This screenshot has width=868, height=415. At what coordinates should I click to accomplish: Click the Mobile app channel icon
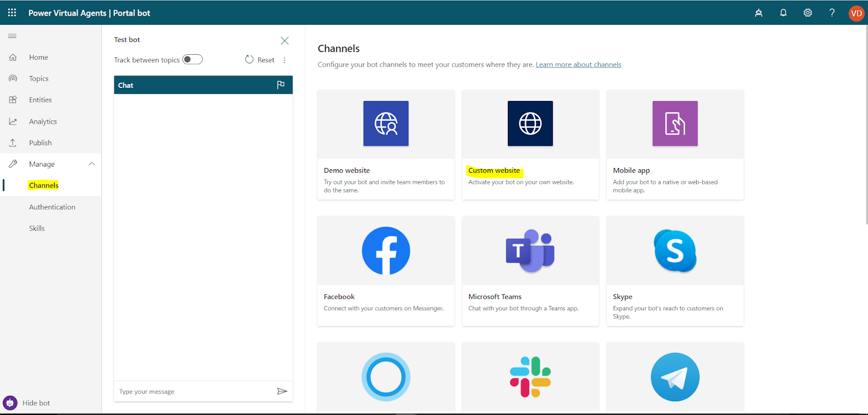675,123
